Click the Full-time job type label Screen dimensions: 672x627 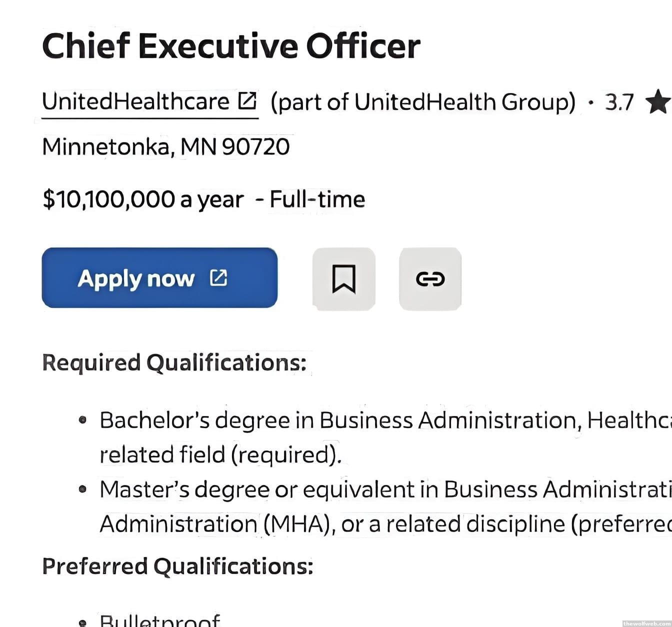[x=317, y=199]
